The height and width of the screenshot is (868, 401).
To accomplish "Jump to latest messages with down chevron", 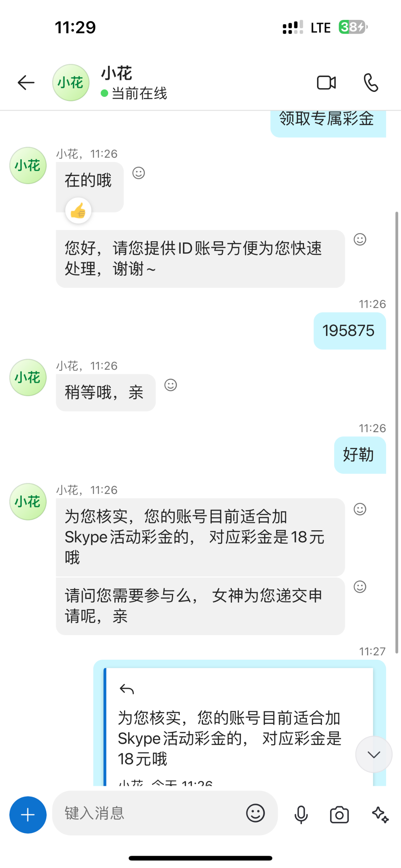I will click(x=373, y=754).
